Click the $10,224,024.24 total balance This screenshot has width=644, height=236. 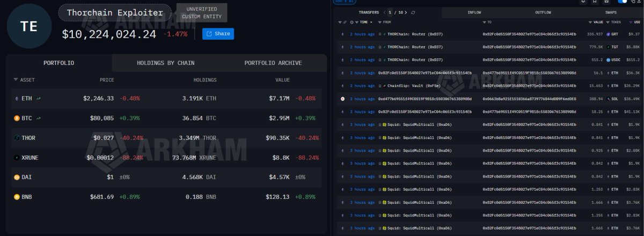coord(109,34)
